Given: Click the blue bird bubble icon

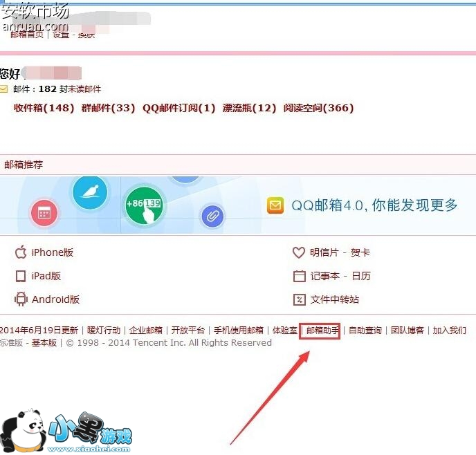Looking at the screenshot, I should [90, 192].
